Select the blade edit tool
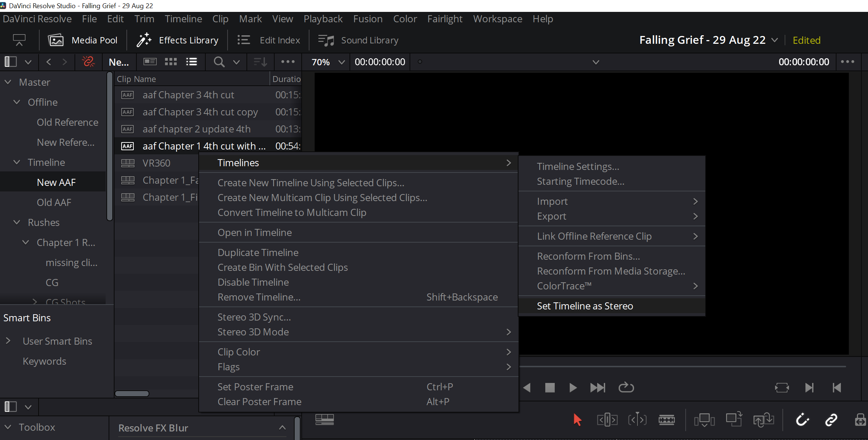 (x=666, y=420)
